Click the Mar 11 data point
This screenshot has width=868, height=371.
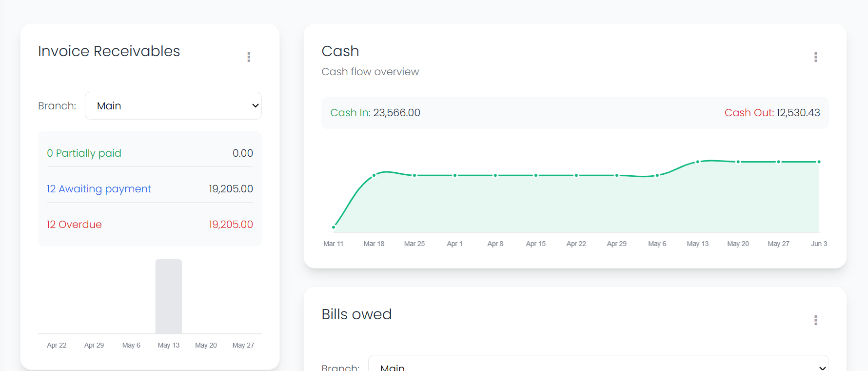point(334,227)
